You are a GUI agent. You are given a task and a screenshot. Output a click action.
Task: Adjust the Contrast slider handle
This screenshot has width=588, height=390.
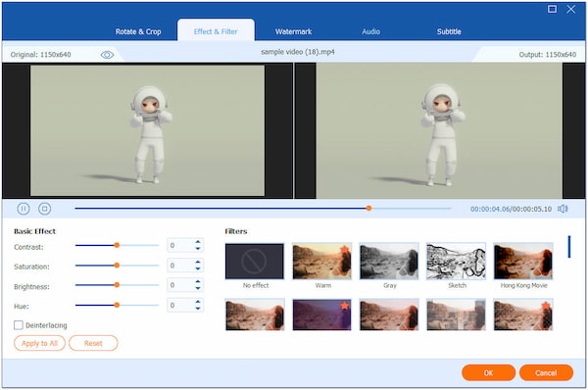click(117, 245)
